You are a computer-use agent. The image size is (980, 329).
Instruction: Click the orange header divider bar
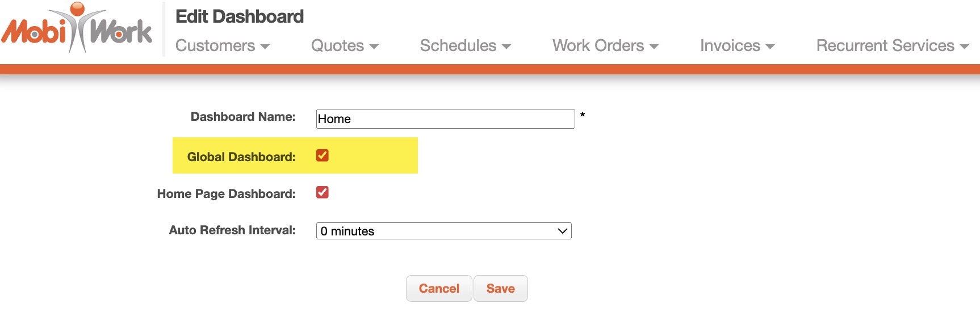[x=490, y=69]
